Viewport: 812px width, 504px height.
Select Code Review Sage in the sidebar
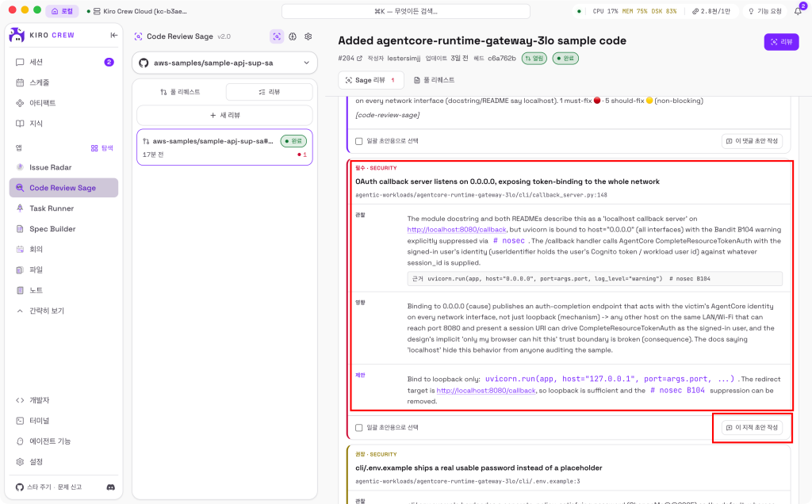[63, 188]
